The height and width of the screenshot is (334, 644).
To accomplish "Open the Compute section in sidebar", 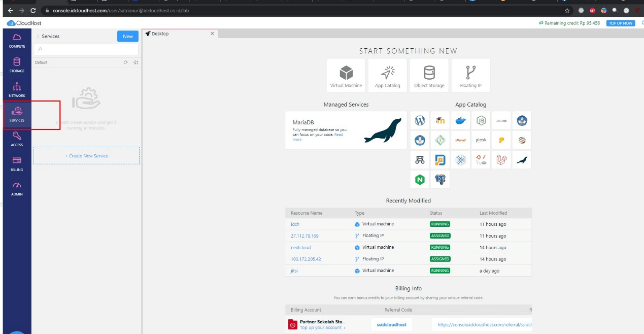I will point(17,40).
